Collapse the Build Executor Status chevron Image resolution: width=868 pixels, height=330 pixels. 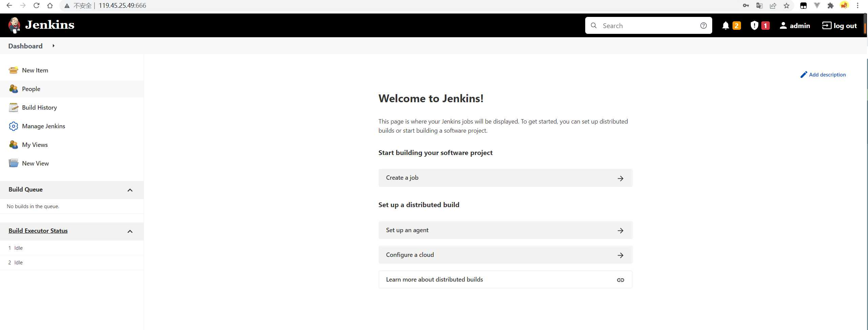tap(130, 231)
